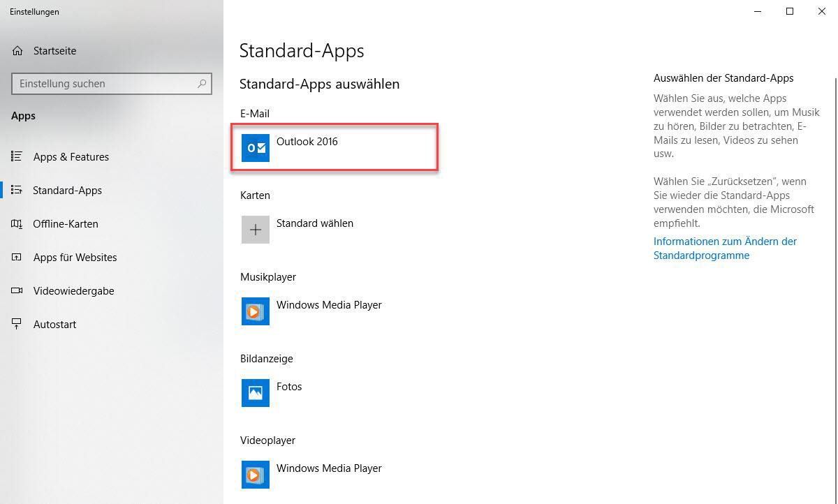This screenshot has height=504, width=838.
Task: Click the plus icon under Karten
Action: pyautogui.click(x=255, y=230)
